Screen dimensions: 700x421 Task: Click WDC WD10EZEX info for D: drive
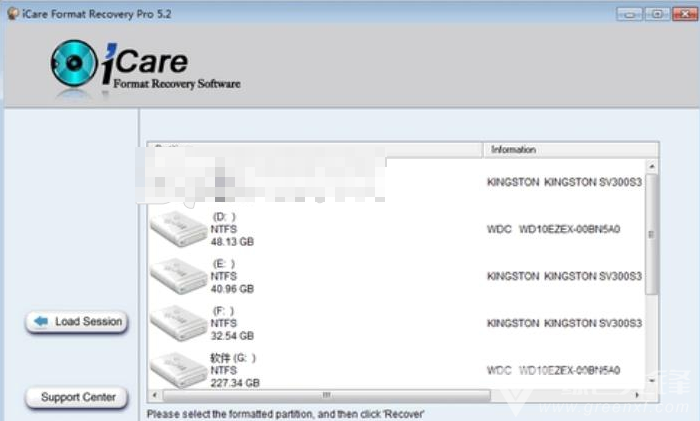[x=553, y=229]
